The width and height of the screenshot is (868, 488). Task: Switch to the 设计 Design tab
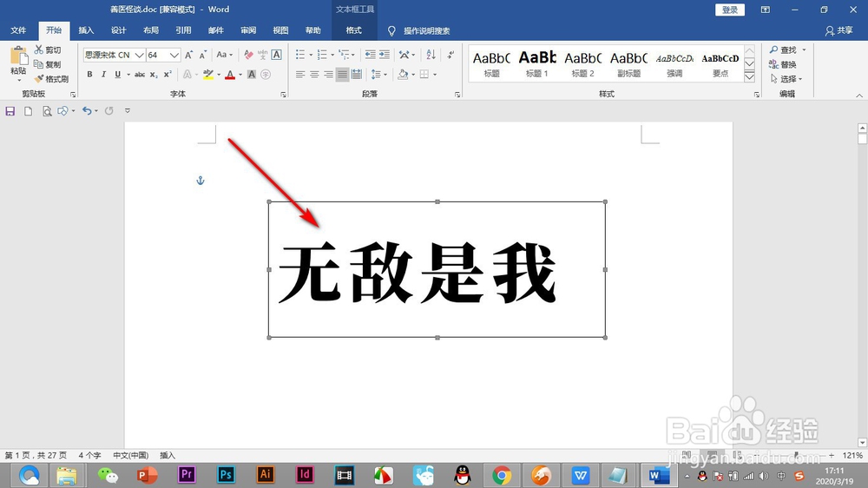click(118, 30)
